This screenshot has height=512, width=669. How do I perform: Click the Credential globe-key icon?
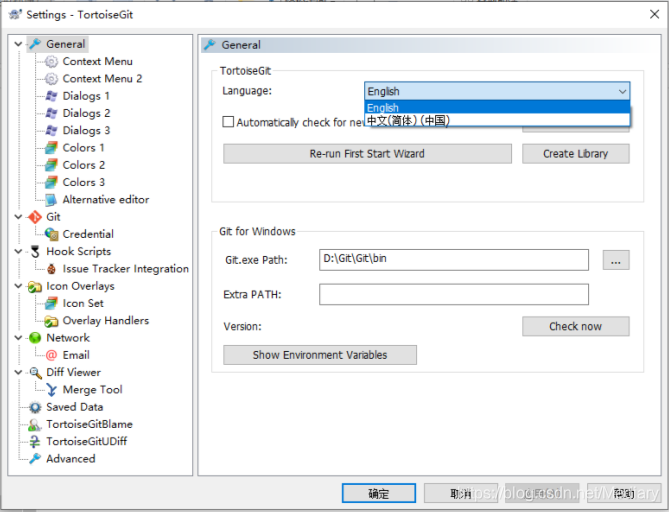[51, 234]
